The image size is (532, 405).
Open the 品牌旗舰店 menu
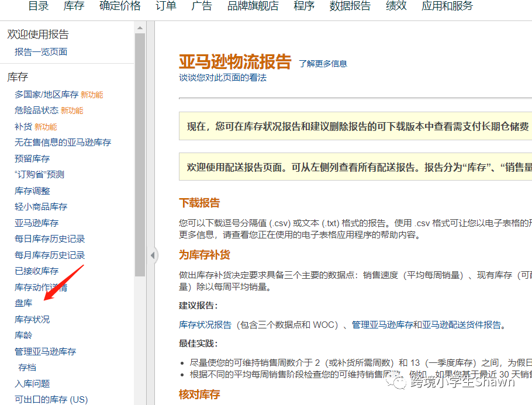tap(253, 6)
